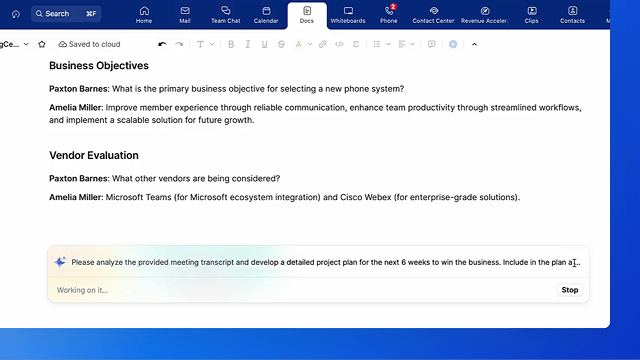This screenshot has width=640, height=360.
Task: Redo the last edit
Action: tap(179, 44)
